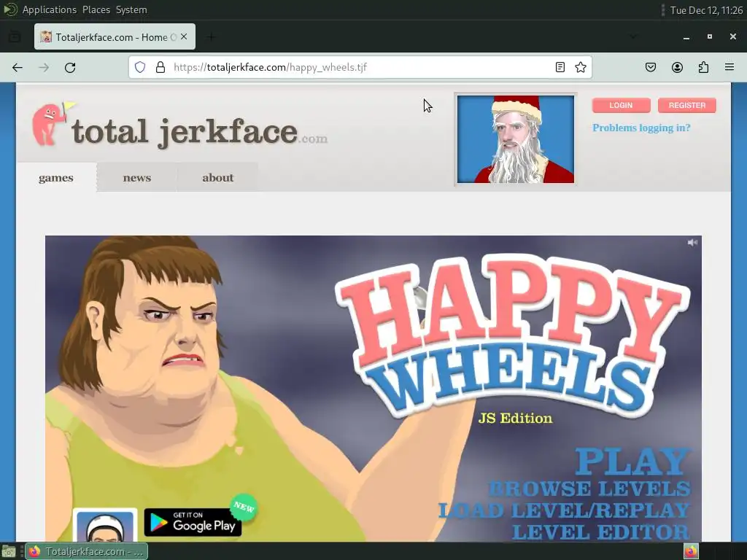Screen dimensions: 747x560
Task: Click the helmeted character app icon thumbnail
Action: (x=105, y=526)
